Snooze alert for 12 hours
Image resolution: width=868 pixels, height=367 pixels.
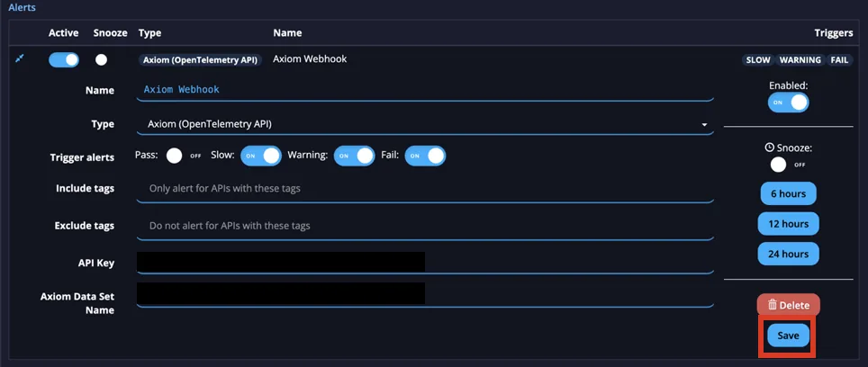pyautogui.click(x=788, y=224)
